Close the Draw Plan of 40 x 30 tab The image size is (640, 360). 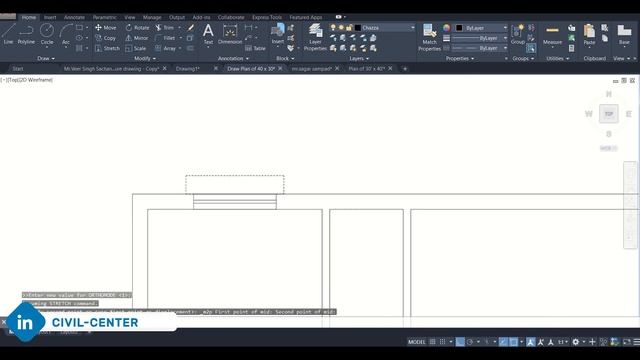tap(280, 69)
